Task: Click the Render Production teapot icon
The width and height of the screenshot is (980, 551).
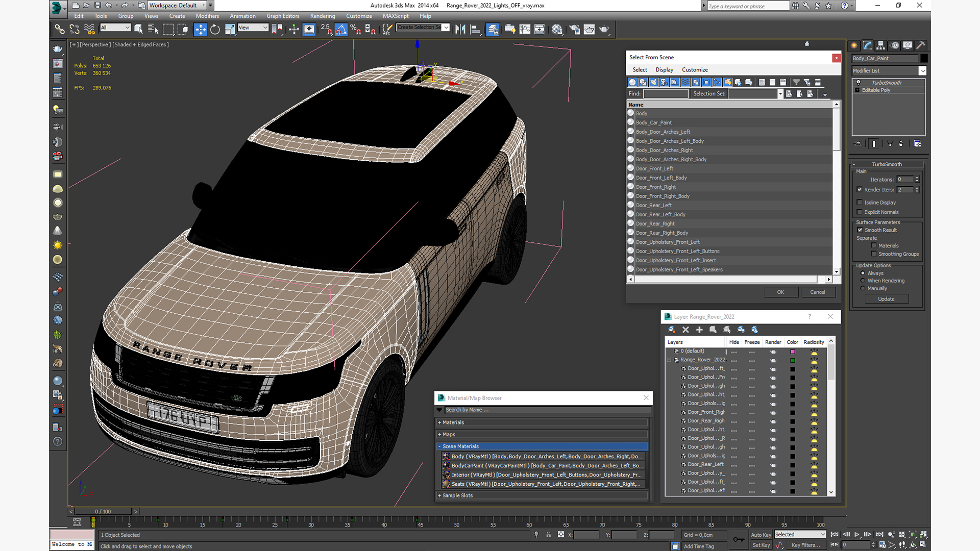Action: tap(604, 30)
